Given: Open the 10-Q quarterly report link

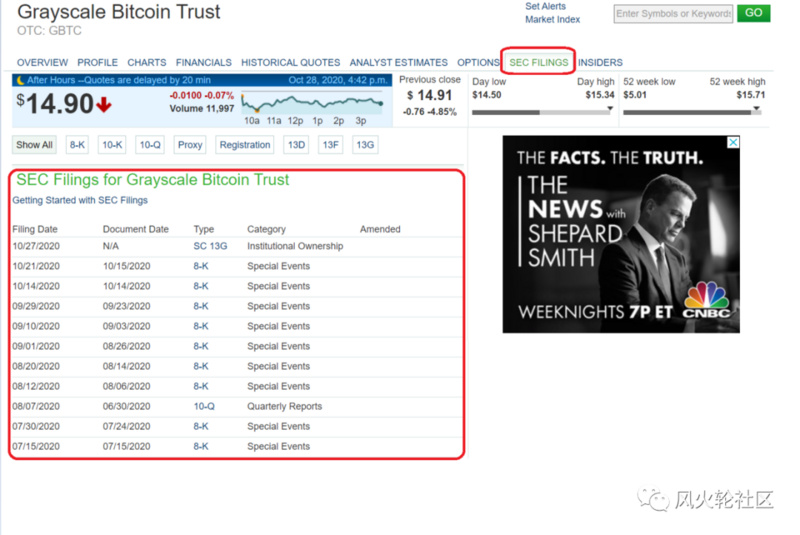Looking at the screenshot, I should (x=204, y=406).
